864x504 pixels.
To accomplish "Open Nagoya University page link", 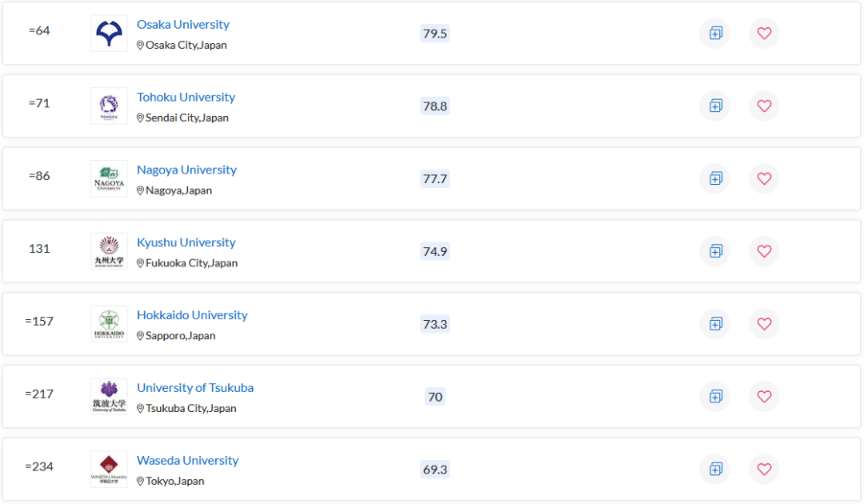I will pyautogui.click(x=186, y=170).
